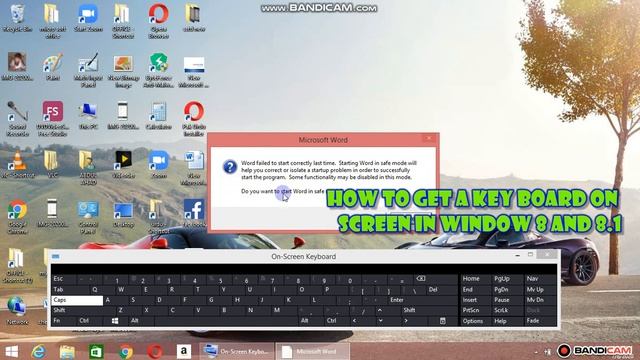
Task: Open the Network desktop icon
Action: pyautogui.click(x=18, y=311)
